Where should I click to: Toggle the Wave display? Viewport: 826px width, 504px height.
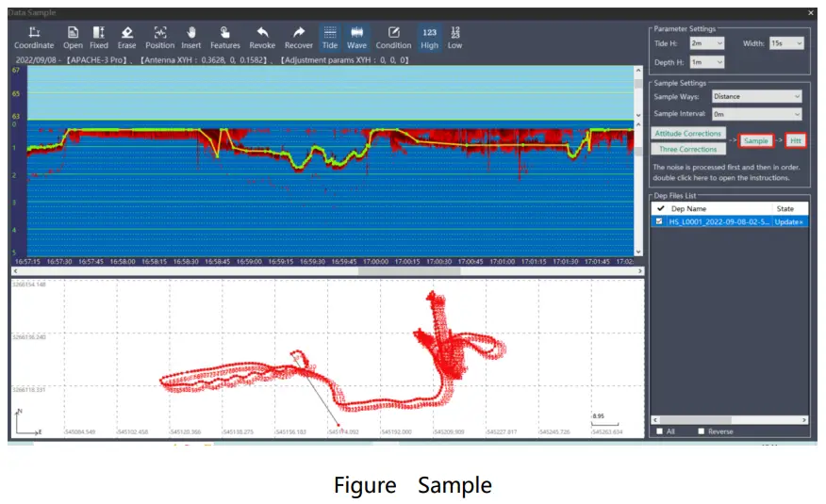pos(356,38)
